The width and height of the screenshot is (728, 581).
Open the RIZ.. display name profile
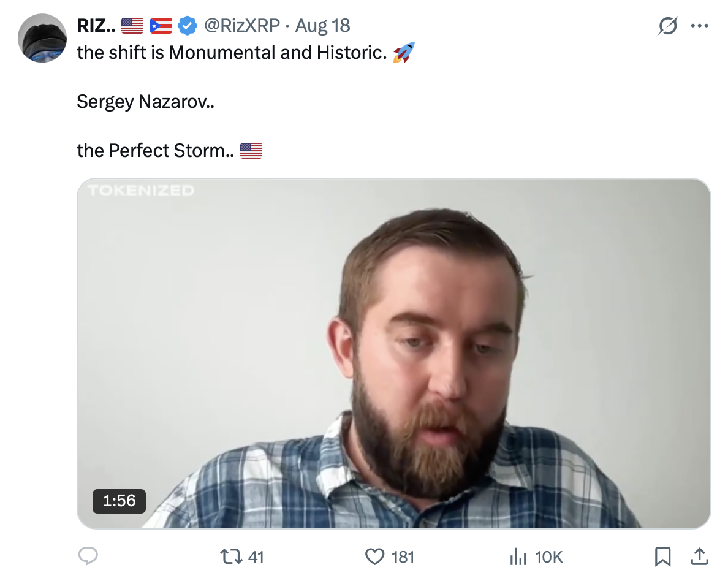(x=96, y=26)
